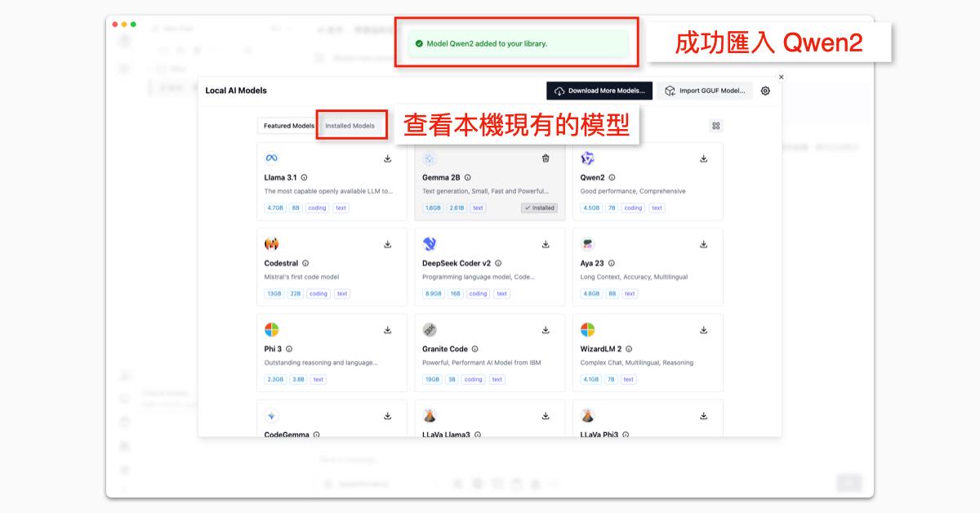The width and height of the screenshot is (980, 513).
Task: Open the Gemma 2B model card title
Action: pos(441,177)
